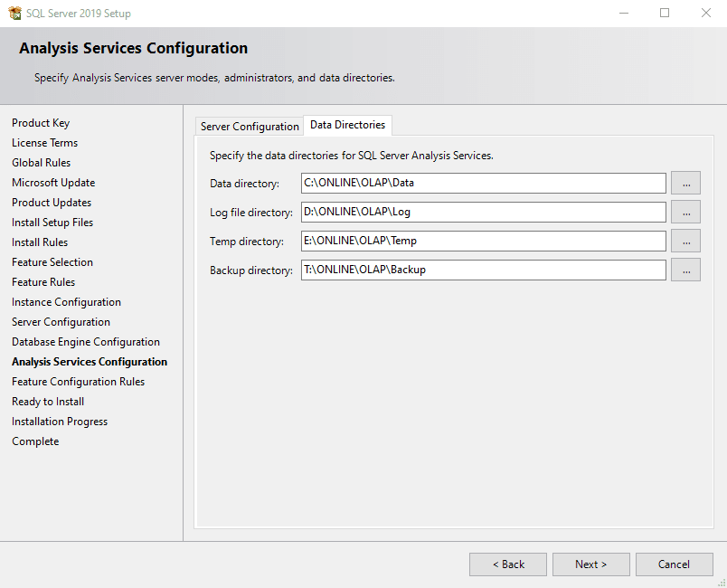
Task: Click Feature Selection in the sidebar
Action: pos(52,262)
